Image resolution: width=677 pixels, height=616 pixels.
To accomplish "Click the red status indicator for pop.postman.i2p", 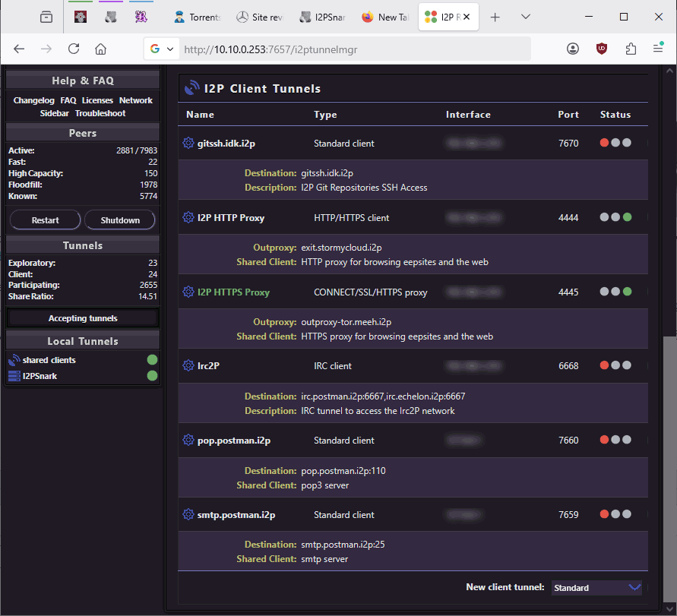I will [x=604, y=440].
